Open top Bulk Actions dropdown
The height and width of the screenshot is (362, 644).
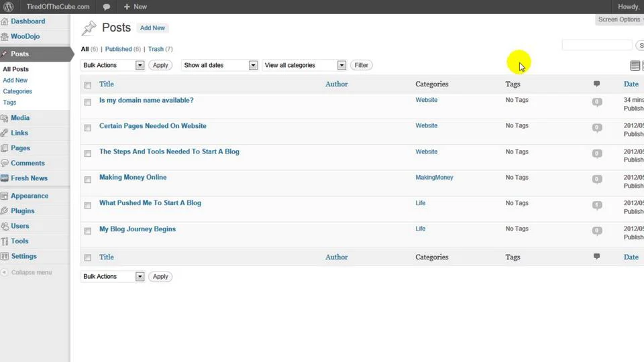(x=113, y=65)
